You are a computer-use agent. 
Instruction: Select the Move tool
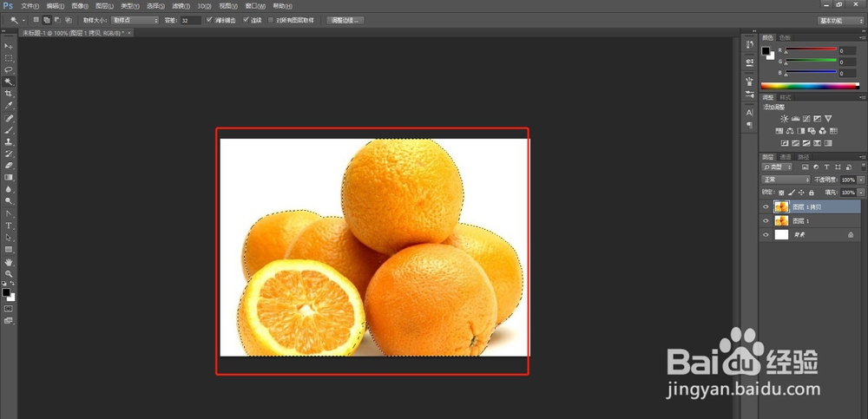point(9,46)
